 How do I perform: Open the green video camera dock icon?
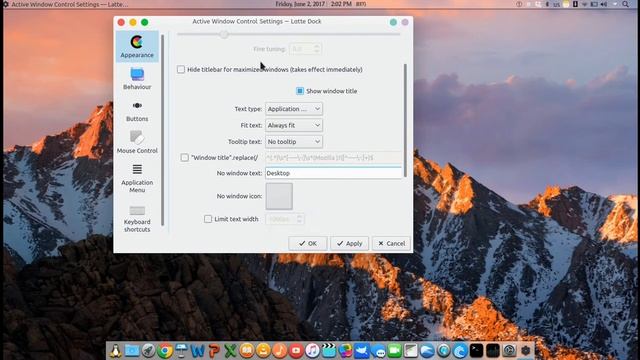[395, 351]
